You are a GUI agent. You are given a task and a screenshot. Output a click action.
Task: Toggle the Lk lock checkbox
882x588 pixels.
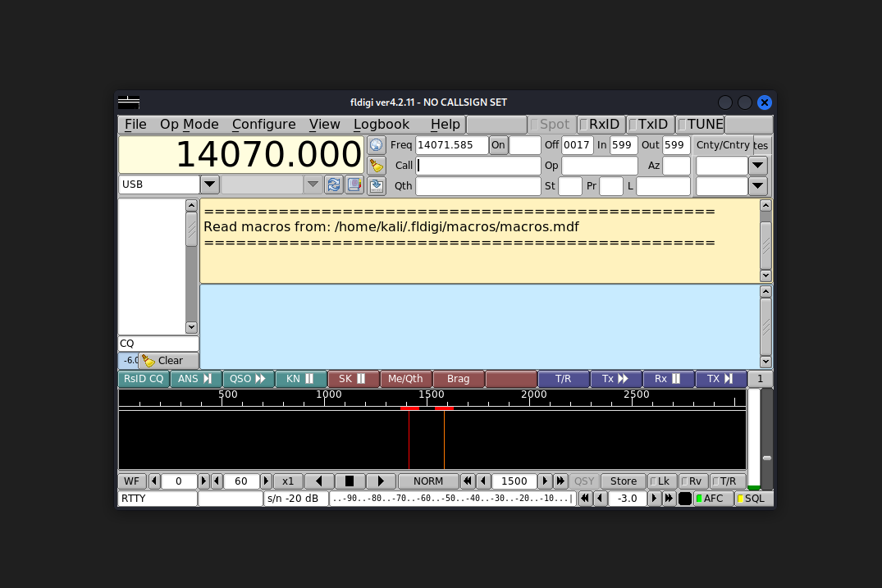(661, 481)
